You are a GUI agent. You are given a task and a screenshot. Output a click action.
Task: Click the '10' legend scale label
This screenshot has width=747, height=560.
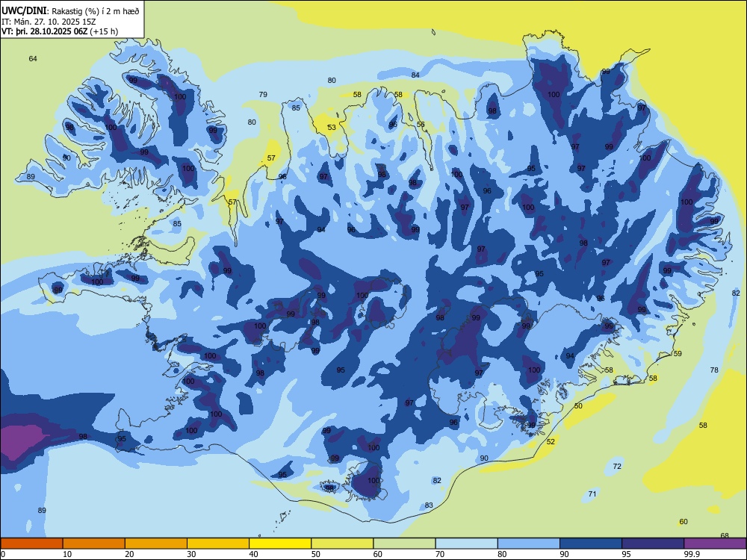(x=67, y=554)
